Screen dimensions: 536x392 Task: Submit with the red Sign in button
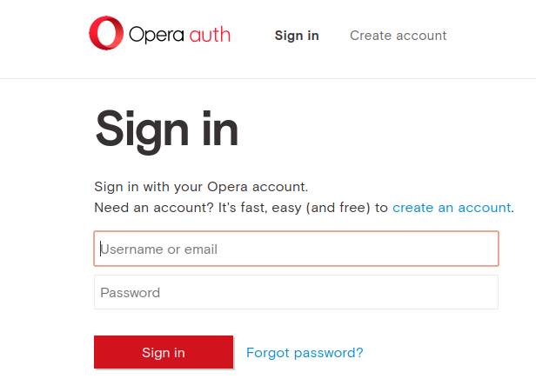point(164,352)
